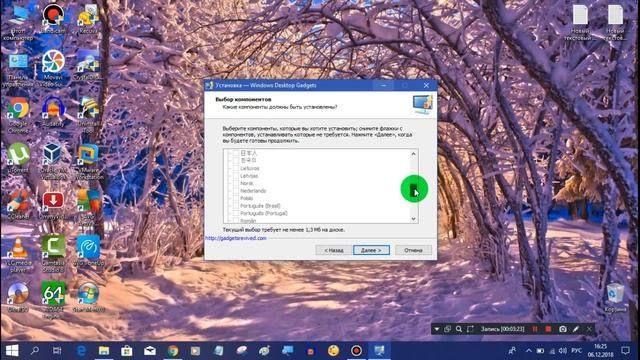640x360 pixels.
Task: Tick the Nederlands language checkbox
Action: (x=236, y=191)
